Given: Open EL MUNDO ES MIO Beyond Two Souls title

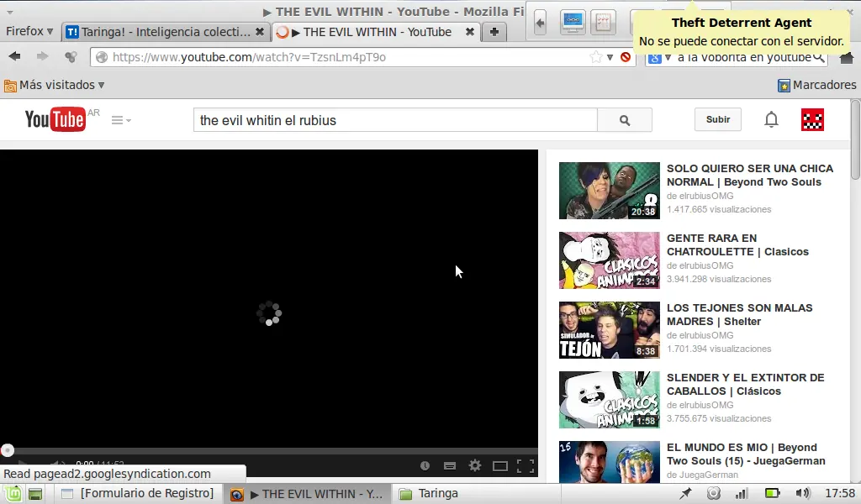Looking at the screenshot, I should pyautogui.click(x=746, y=454).
